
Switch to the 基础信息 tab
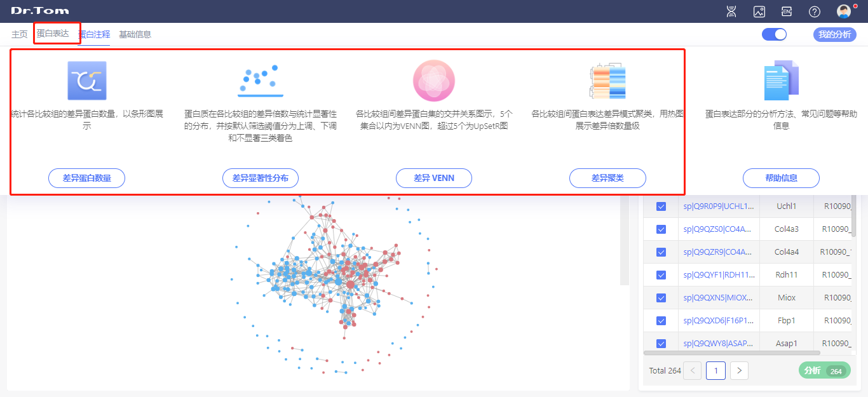click(x=135, y=34)
